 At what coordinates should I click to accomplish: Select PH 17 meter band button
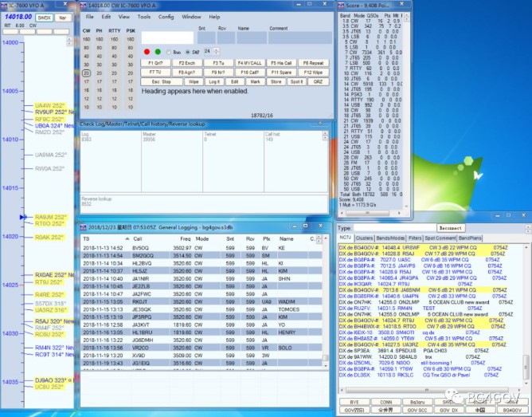click(x=99, y=81)
